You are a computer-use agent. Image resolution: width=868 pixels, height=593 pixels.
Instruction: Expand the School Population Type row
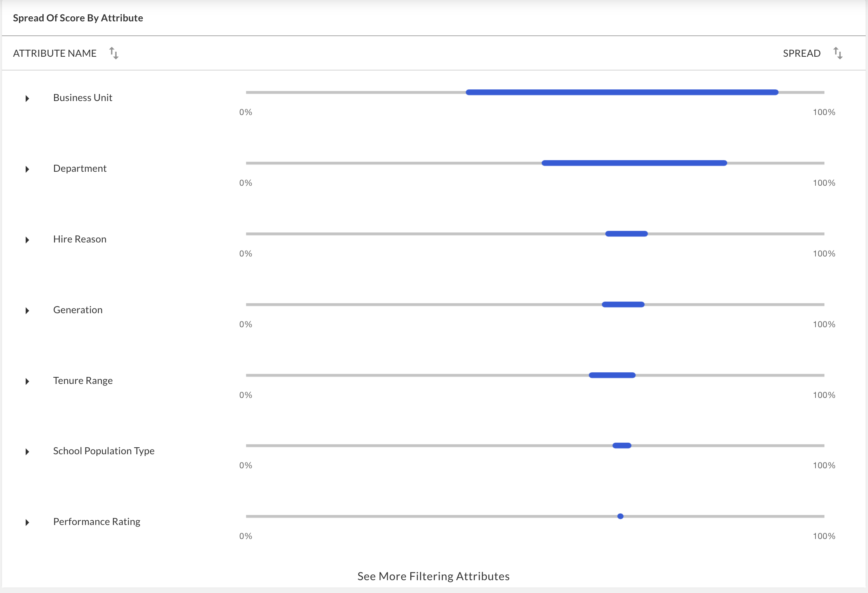point(27,452)
